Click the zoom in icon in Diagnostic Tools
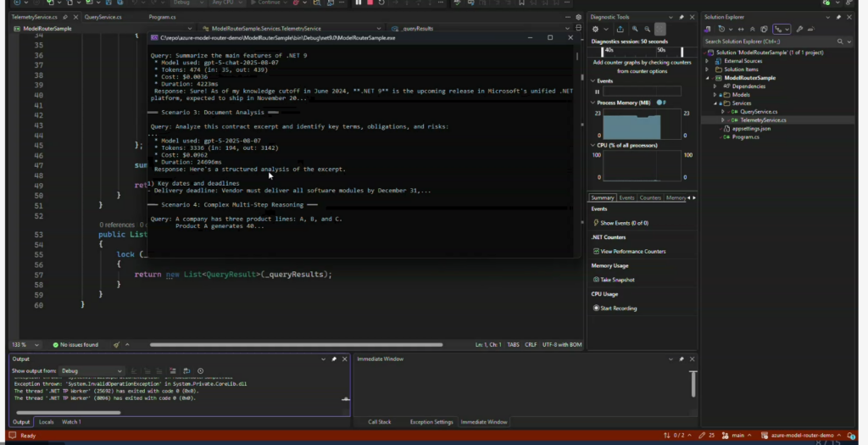Image resolution: width=868 pixels, height=445 pixels. click(634, 29)
